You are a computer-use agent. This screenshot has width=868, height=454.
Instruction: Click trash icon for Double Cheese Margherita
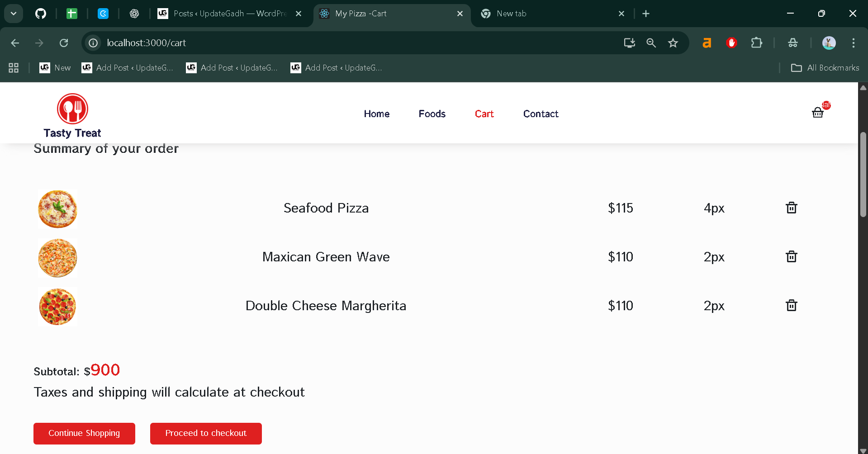[791, 306]
